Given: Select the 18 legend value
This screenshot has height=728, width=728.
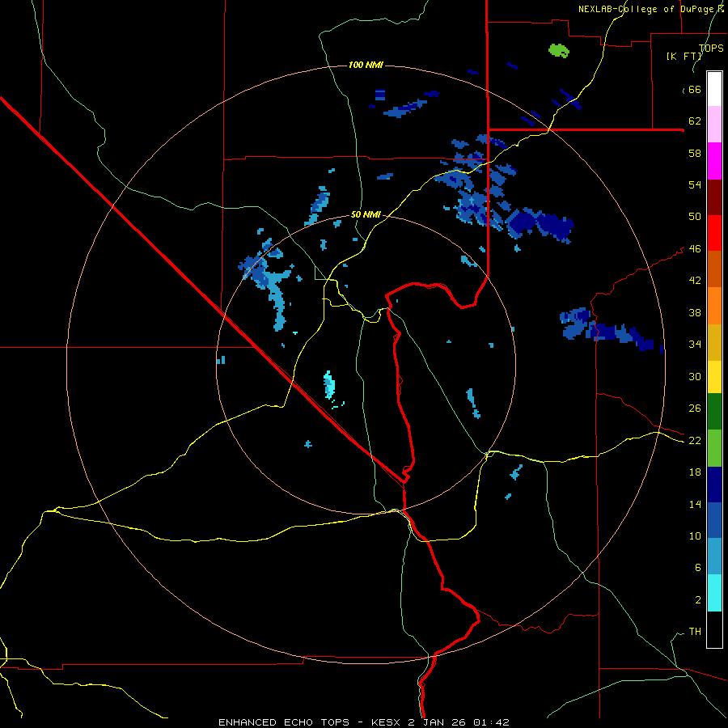Looking at the screenshot, I should 695,472.
